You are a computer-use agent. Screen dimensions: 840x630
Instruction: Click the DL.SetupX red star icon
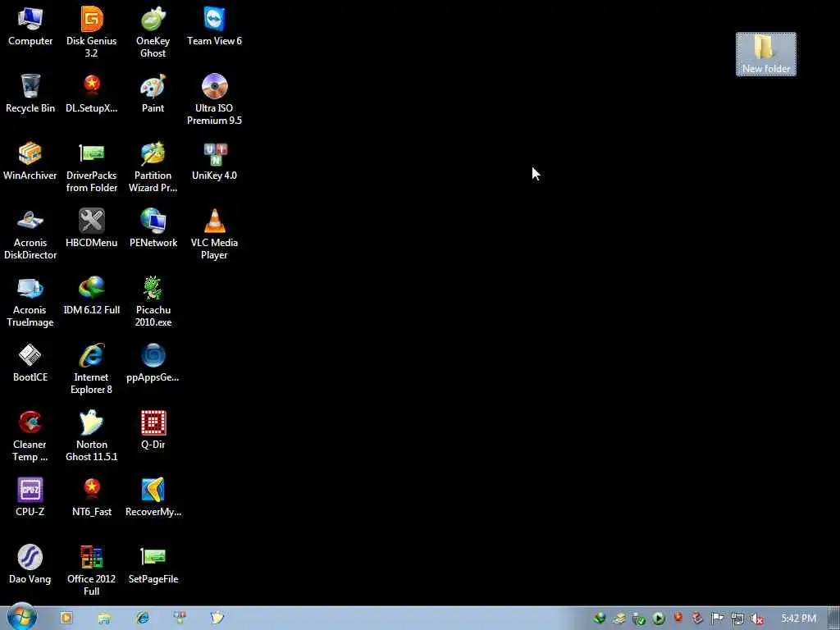click(92, 94)
